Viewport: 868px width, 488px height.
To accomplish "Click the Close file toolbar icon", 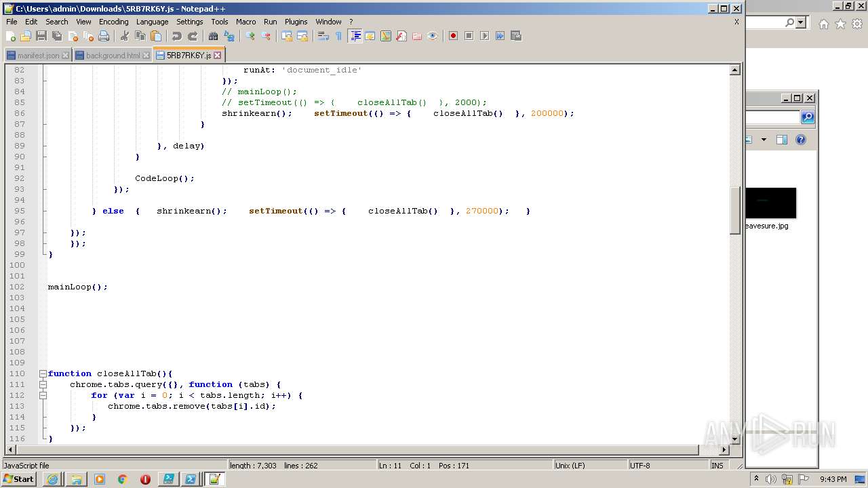I will point(73,36).
